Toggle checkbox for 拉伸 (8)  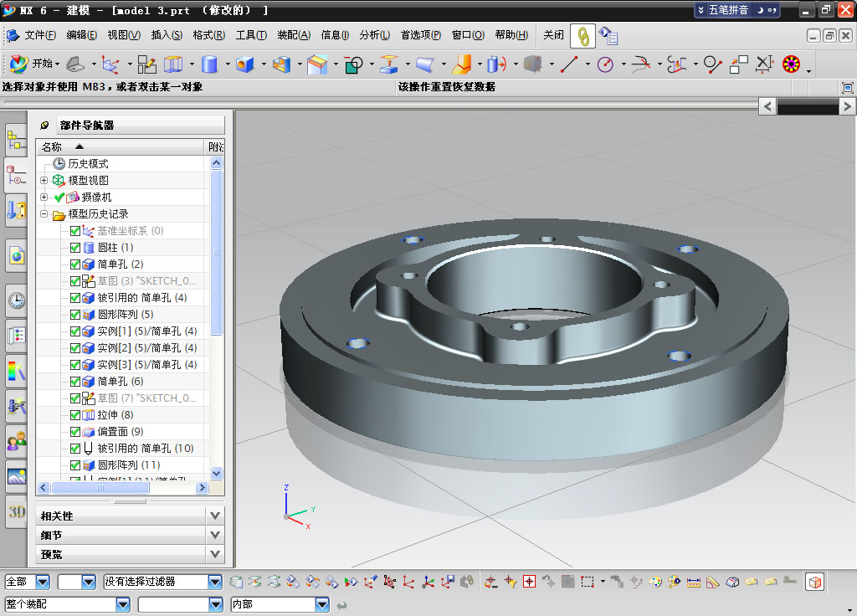(75, 415)
